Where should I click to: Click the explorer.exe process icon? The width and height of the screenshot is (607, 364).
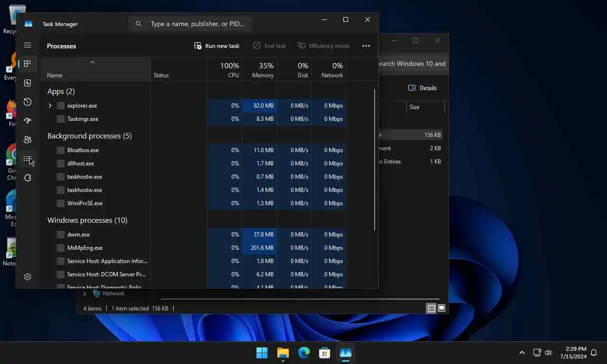coord(60,106)
